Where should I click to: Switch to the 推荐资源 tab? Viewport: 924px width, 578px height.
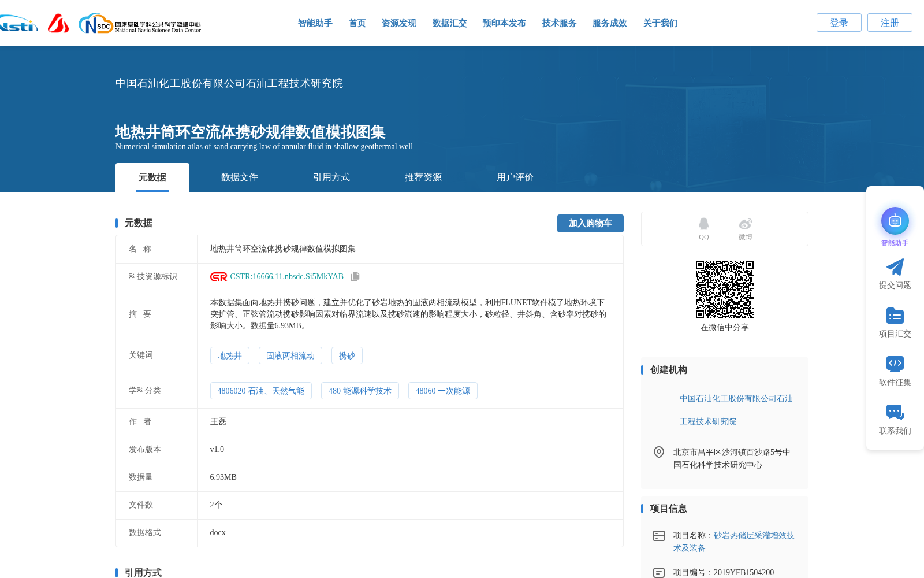423,177
